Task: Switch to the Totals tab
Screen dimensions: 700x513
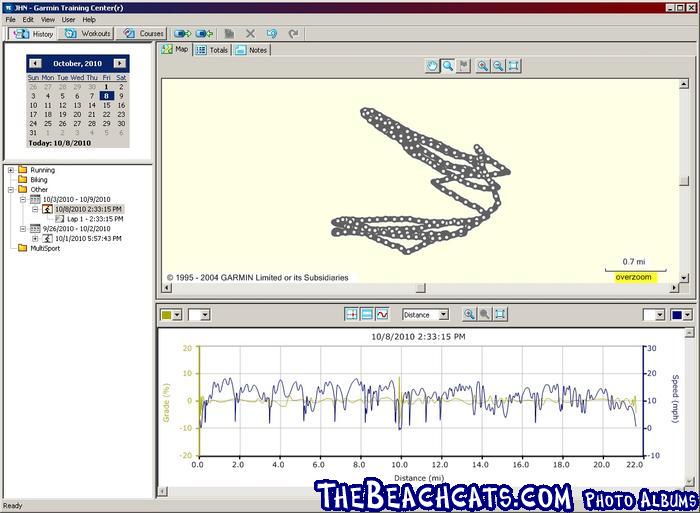Action: click(212, 50)
